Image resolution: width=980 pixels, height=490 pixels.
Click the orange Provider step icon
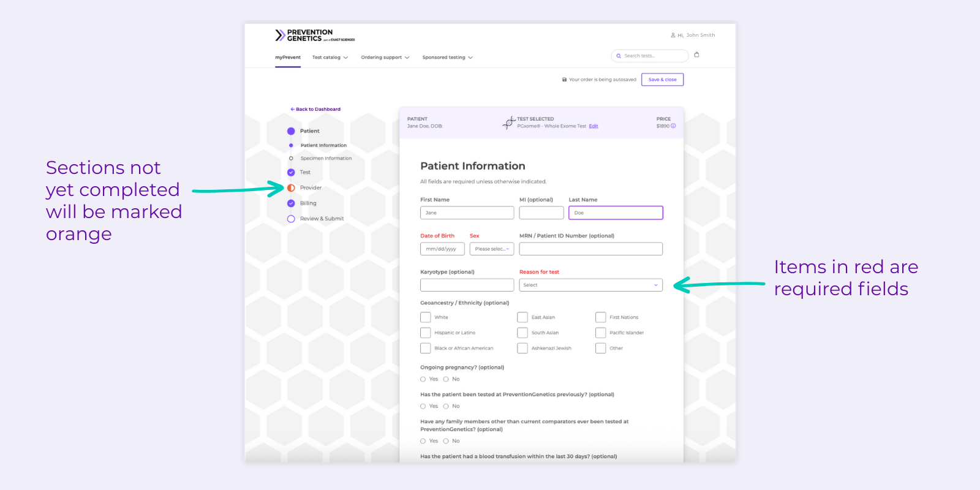(291, 188)
